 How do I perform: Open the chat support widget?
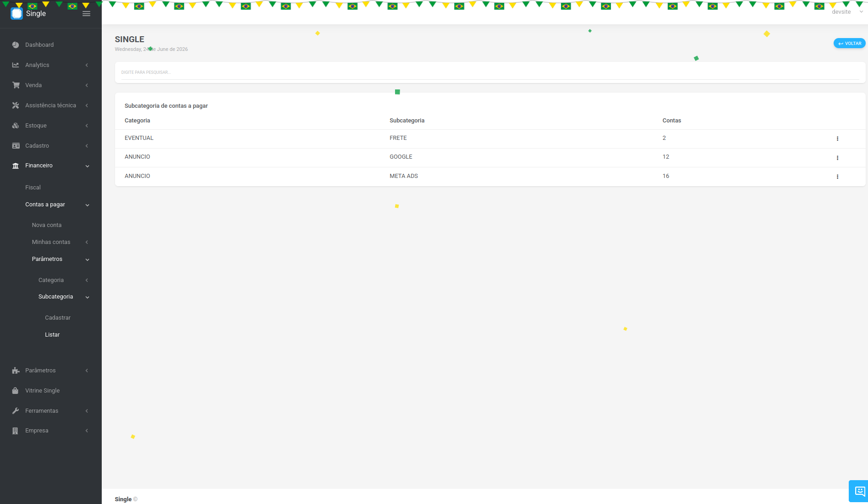[858, 491]
